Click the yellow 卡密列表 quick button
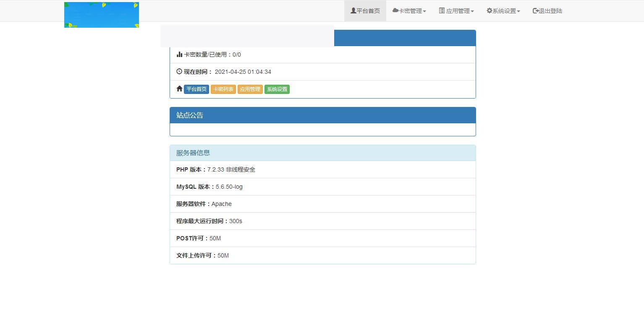This screenshot has height=320, width=644. pos(223,89)
